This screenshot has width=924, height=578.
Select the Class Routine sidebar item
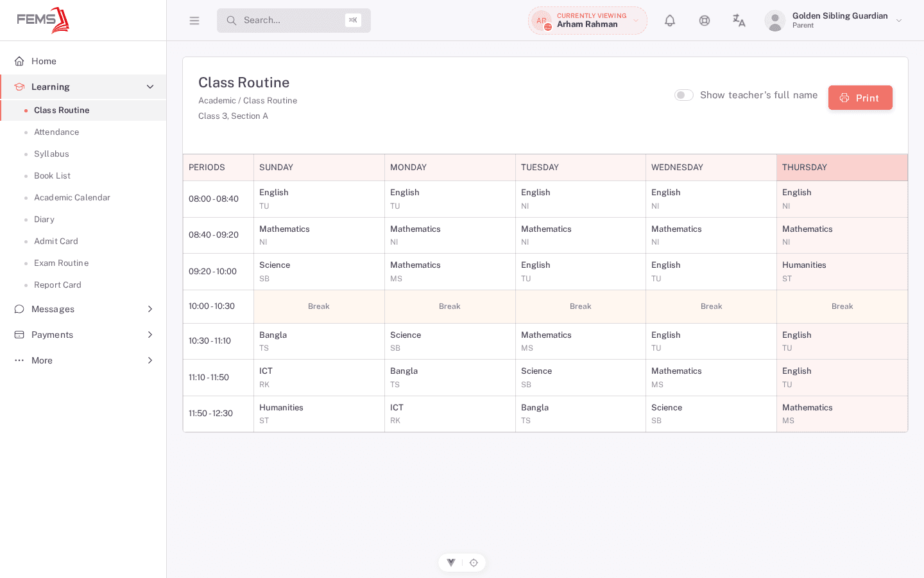point(83,110)
